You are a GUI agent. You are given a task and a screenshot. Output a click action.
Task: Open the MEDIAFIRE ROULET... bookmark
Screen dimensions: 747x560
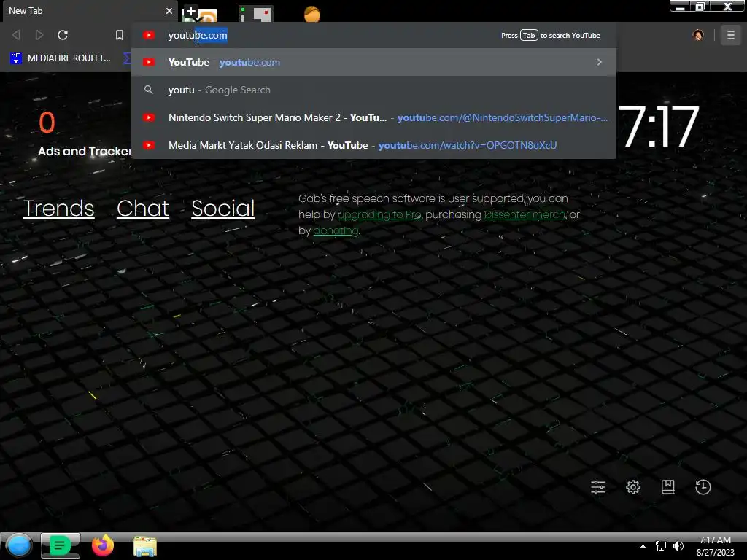click(61, 58)
